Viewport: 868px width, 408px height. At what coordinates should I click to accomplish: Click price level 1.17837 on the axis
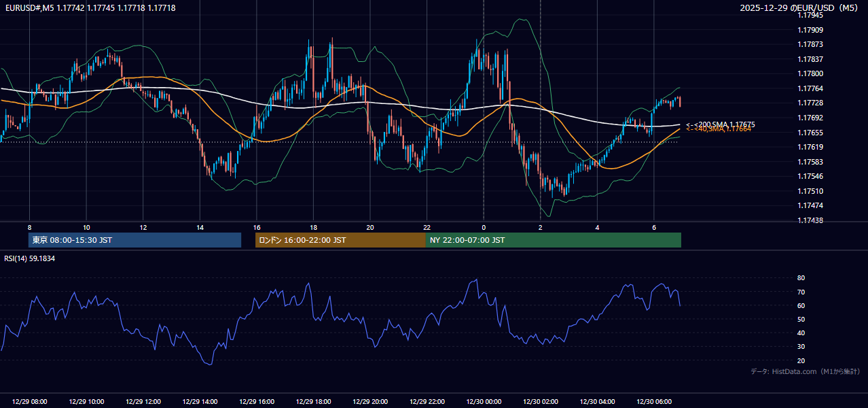(x=810, y=59)
